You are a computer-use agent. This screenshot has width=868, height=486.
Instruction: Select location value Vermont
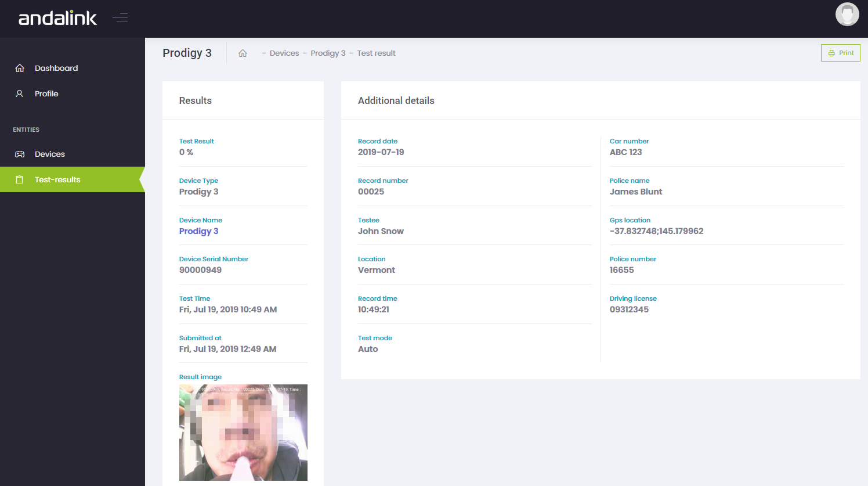pyautogui.click(x=377, y=270)
